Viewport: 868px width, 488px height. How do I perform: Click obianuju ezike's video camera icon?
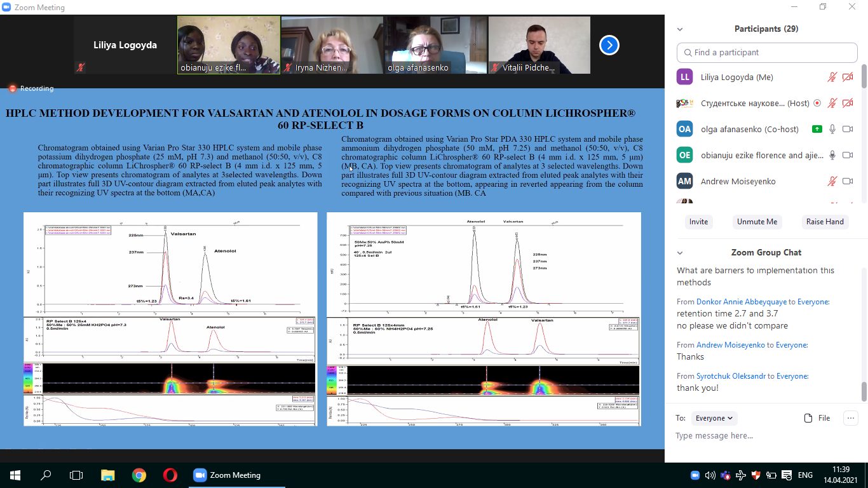[847, 155]
